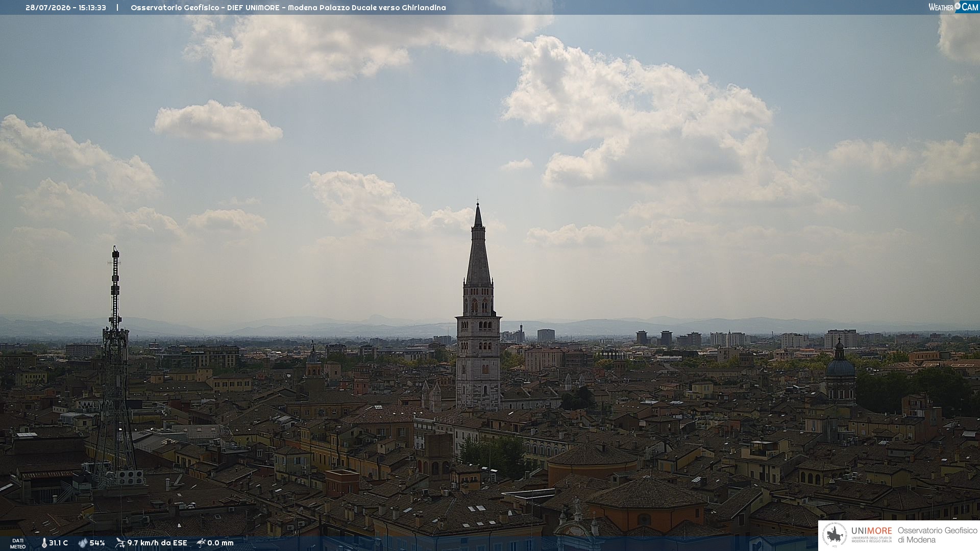Viewport: 980px width, 551px height.
Task: Click the rain umbrella icon
Action: 201,543
